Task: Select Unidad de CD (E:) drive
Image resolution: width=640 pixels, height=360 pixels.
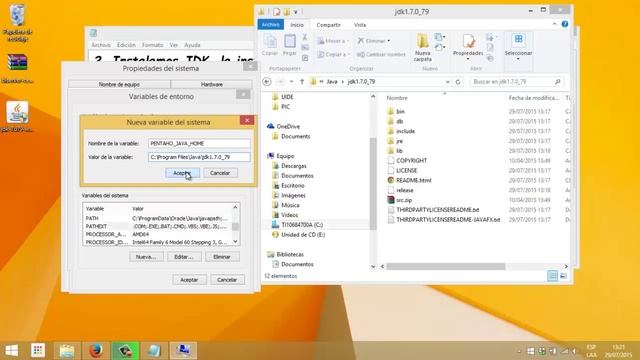Action: [x=303, y=235]
